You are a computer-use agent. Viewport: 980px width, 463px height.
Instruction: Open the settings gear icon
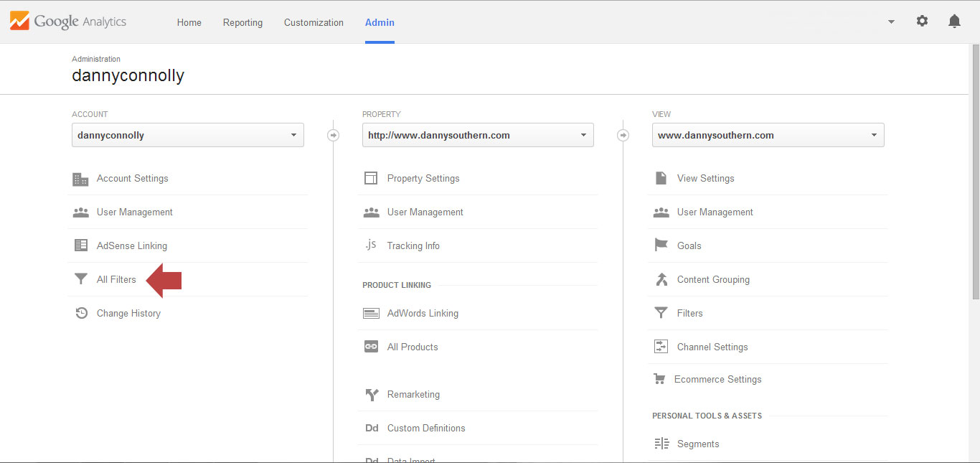pos(922,22)
